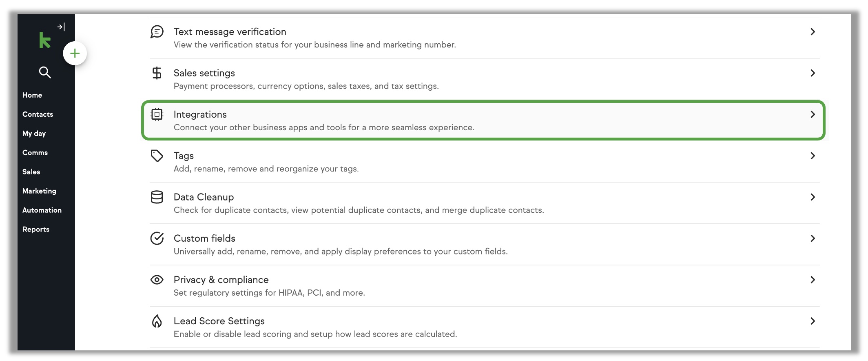The height and width of the screenshot is (361, 868).
Task: Click the Data Cleanup database icon
Action: [157, 197]
